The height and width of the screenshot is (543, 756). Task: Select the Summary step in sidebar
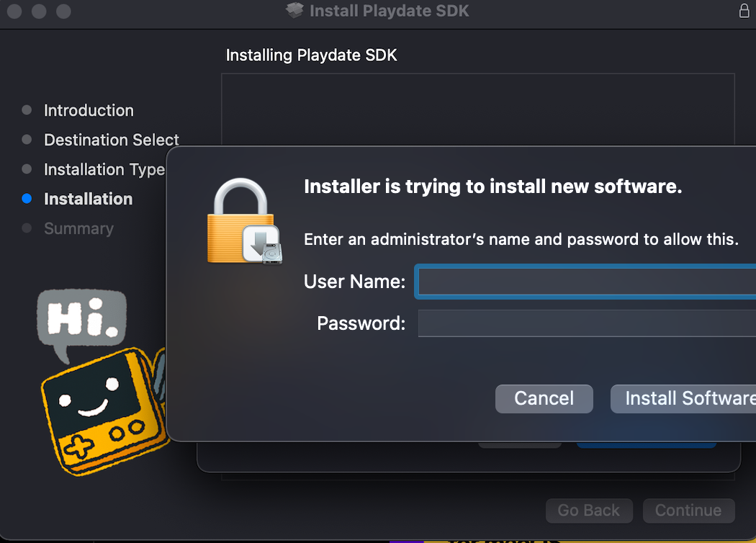pos(78,228)
